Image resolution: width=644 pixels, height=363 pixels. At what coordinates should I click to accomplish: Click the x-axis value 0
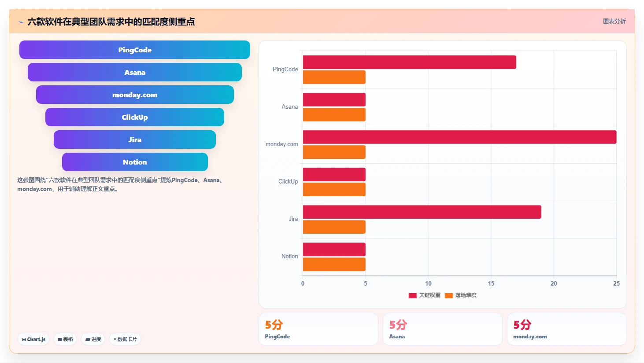coord(303,283)
